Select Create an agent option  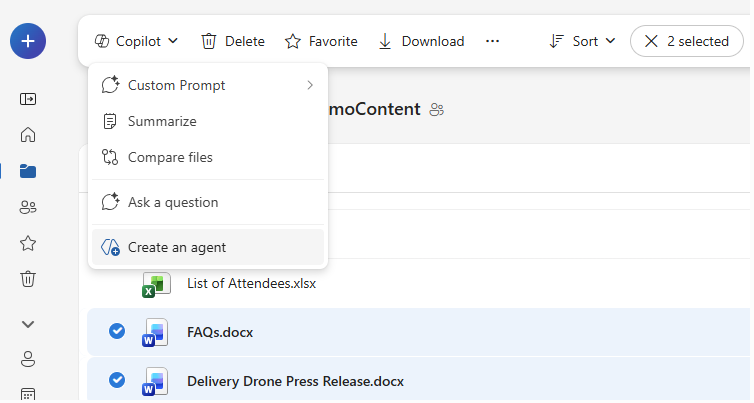point(177,247)
